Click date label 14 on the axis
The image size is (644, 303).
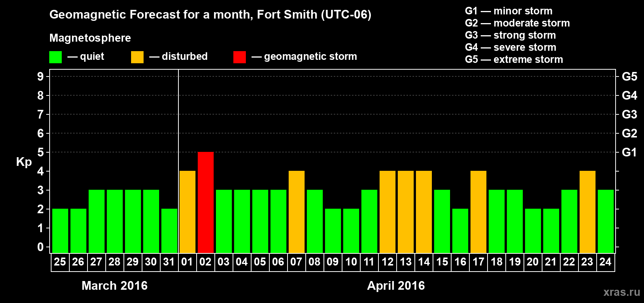(424, 262)
